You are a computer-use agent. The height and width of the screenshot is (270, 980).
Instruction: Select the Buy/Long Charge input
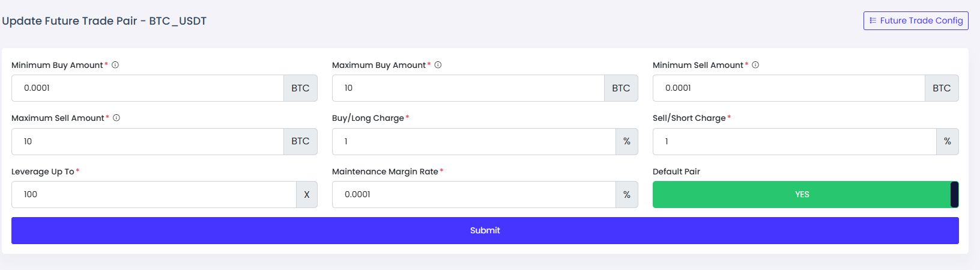[474, 141]
